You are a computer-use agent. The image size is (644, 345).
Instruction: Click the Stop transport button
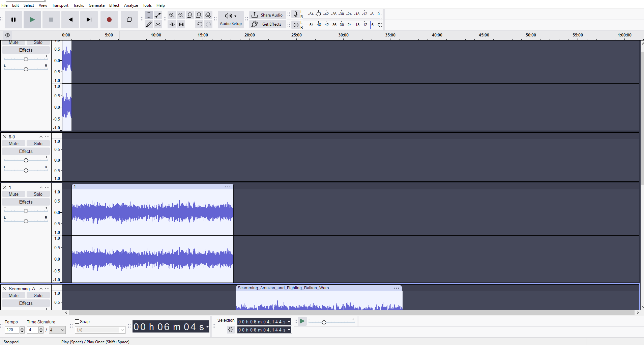(x=51, y=20)
